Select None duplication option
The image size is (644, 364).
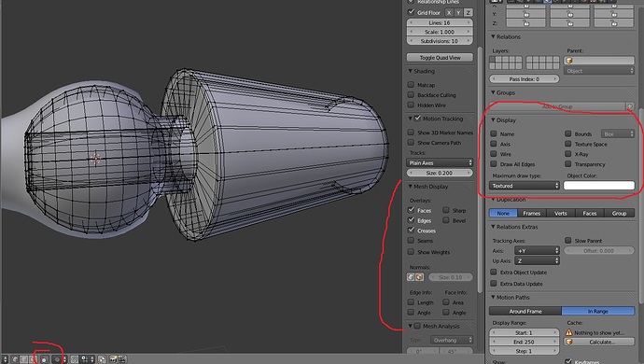pyautogui.click(x=503, y=213)
